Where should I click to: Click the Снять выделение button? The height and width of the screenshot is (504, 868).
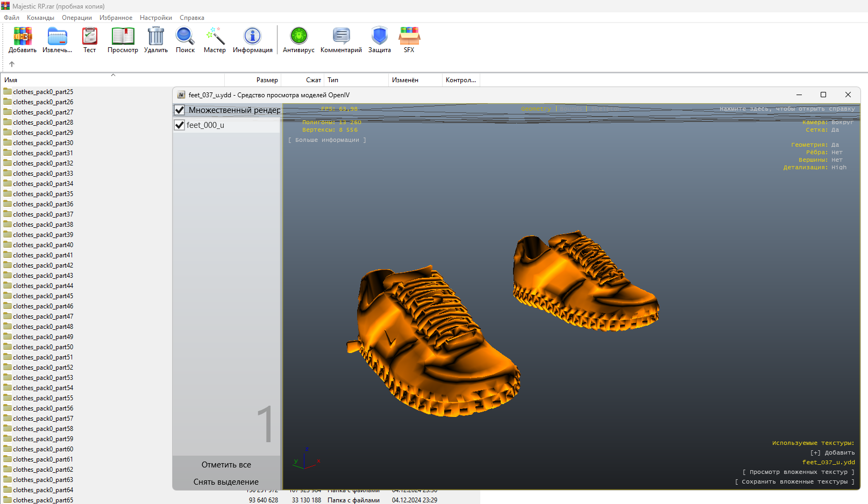[226, 482]
